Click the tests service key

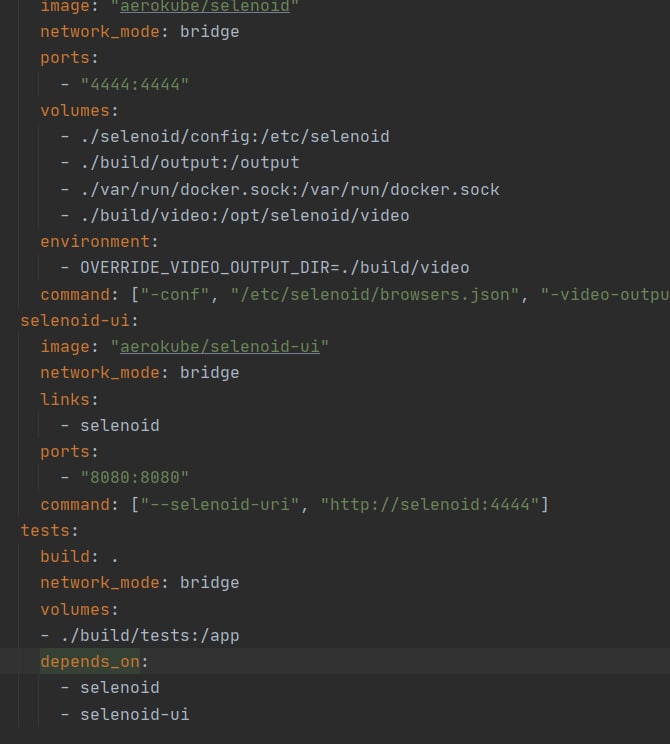tap(45, 530)
